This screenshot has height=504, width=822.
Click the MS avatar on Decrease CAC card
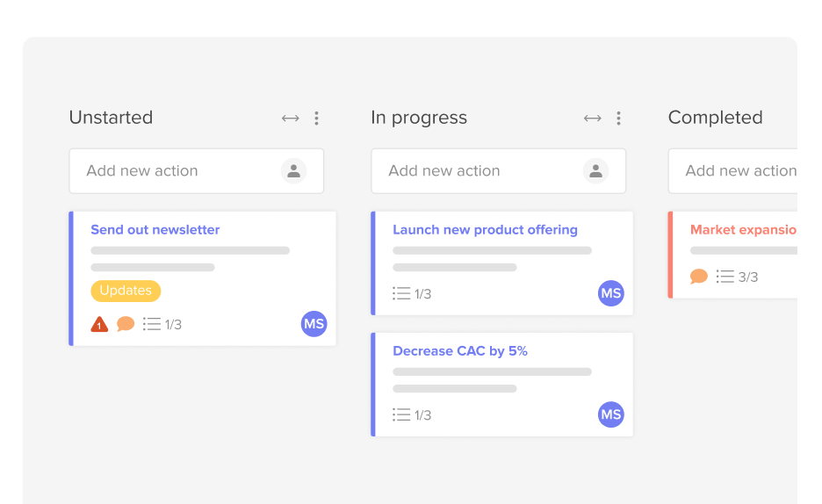tap(610, 414)
